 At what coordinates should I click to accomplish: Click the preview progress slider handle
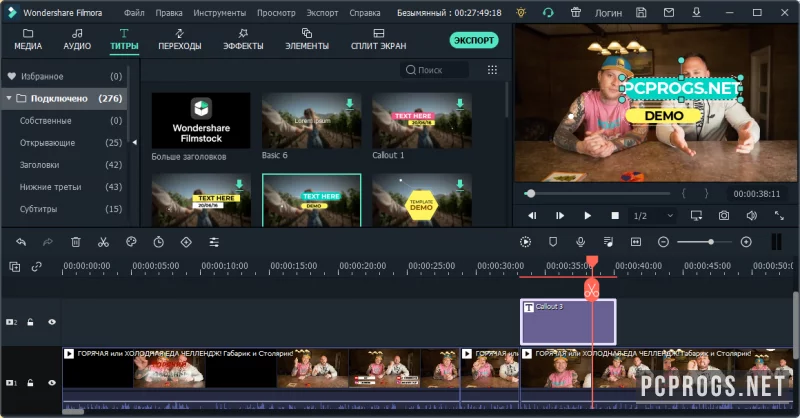coord(531,193)
